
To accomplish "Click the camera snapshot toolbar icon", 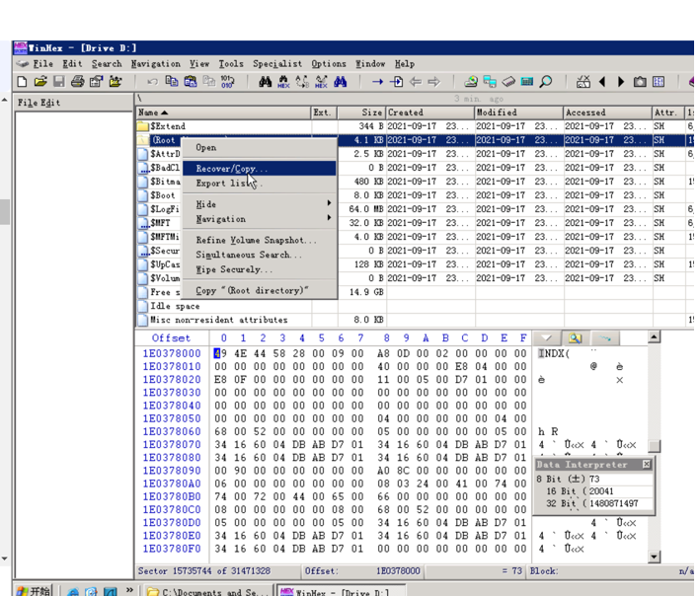I will tap(640, 82).
